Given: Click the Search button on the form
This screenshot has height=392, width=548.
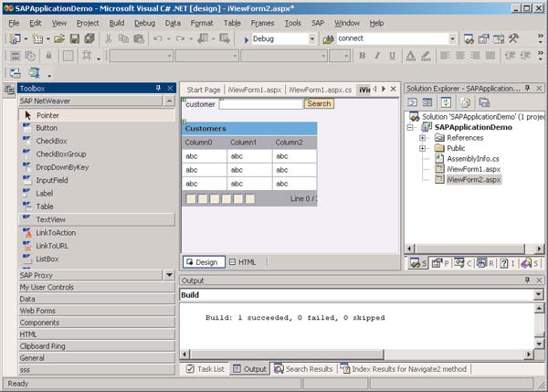Looking at the screenshot, I should tap(319, 103).
